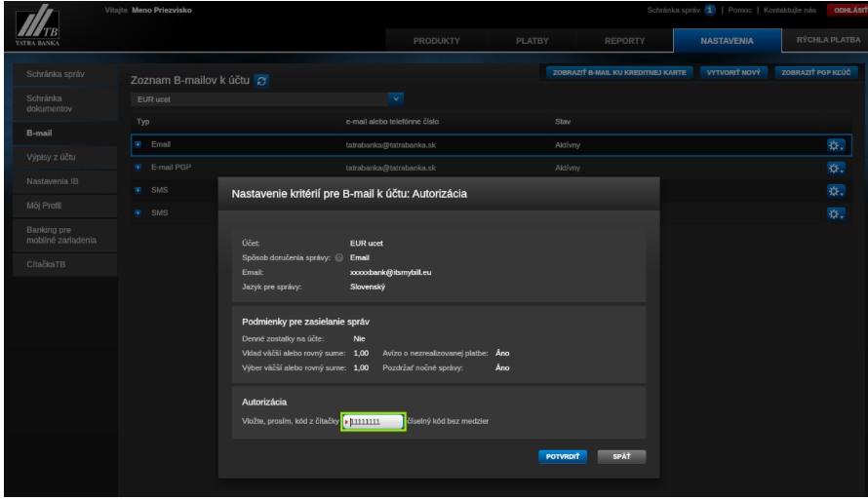This screenshot has width=868, height=499.
Task: Click the authorization code input field
Action: [x=375, y=421]
